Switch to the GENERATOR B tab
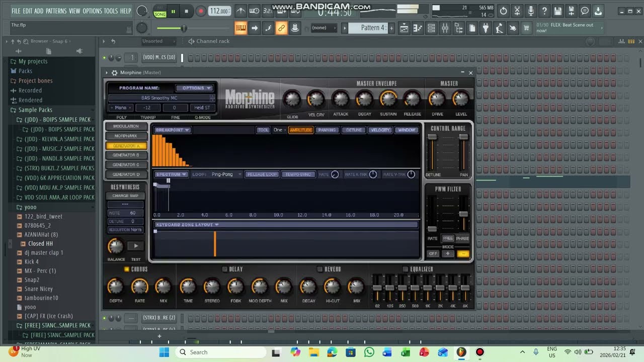Image resolution: width=644 pixels, height=362 pixels. [x=126, y=155]
